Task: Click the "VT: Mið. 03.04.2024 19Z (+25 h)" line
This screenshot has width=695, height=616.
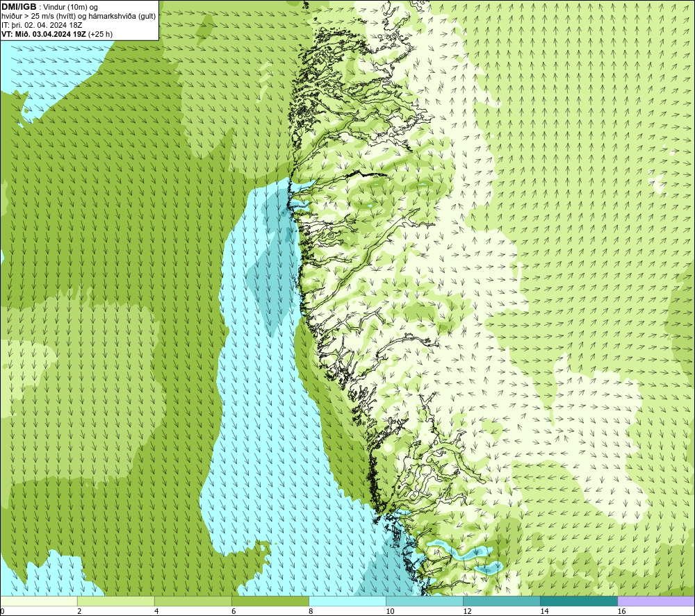Action: pos(57,34)
